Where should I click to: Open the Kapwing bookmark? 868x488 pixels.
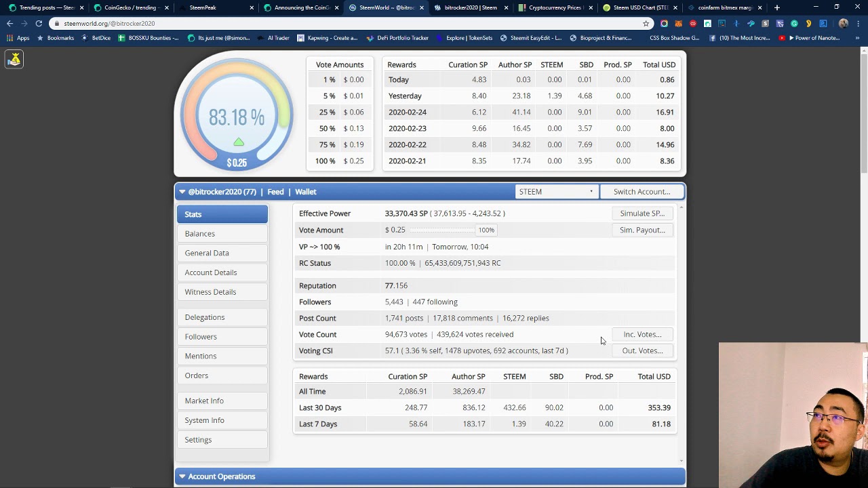(328, 38)
